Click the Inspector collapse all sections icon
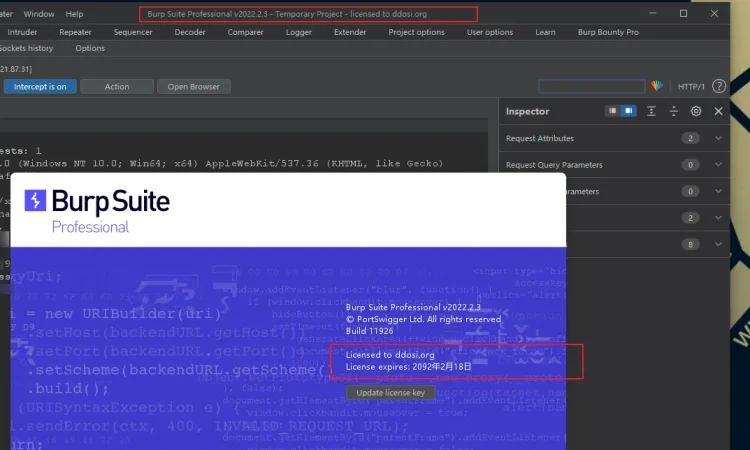 click(673, 111)
